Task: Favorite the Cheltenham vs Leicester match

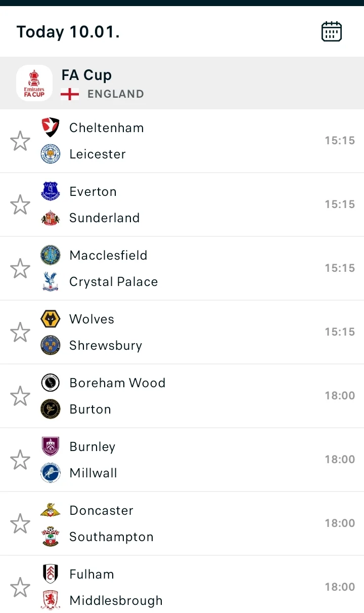Action: (x=20, y=141)
